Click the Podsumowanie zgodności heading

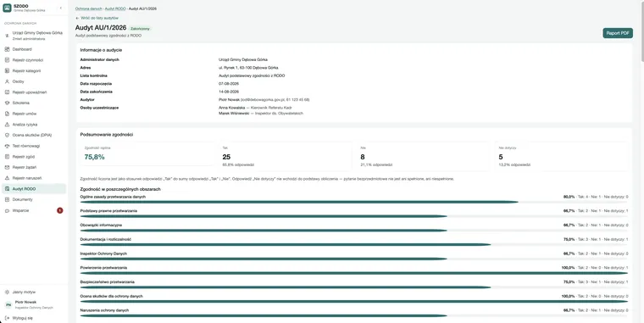(x=107, y=135)
